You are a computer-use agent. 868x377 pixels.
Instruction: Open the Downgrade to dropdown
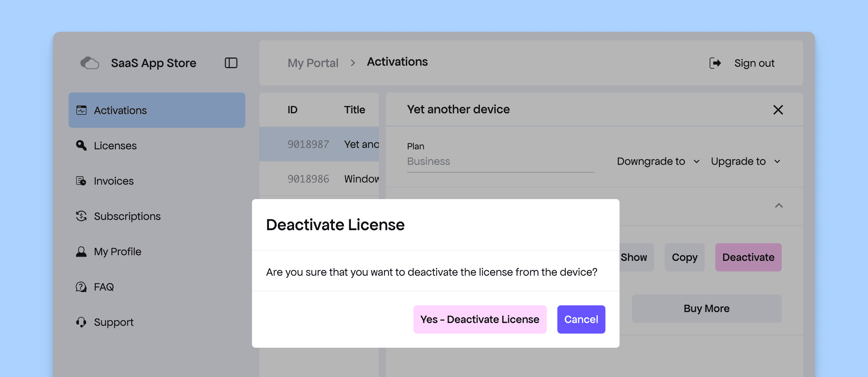coord(658,161)
